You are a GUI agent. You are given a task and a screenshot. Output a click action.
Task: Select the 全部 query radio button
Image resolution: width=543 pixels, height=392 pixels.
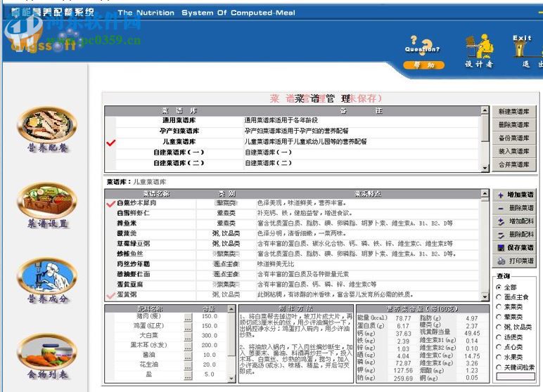499,287
